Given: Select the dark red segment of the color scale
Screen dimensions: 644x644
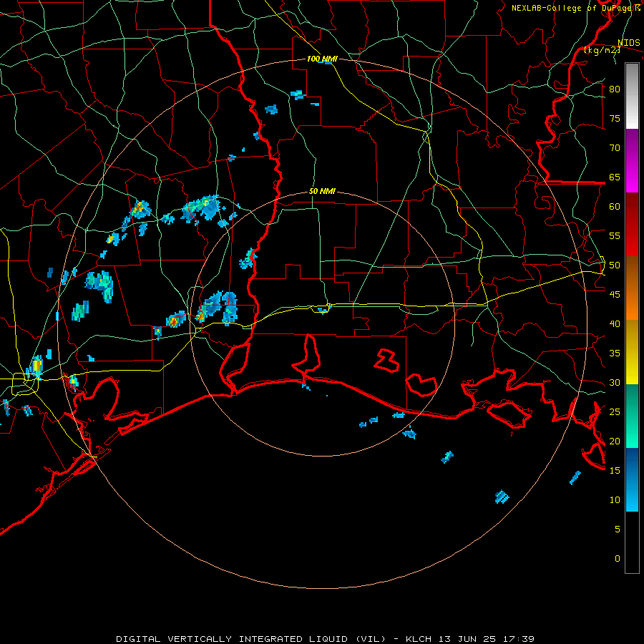Looking at the screenshot, I should pos(632,225).
